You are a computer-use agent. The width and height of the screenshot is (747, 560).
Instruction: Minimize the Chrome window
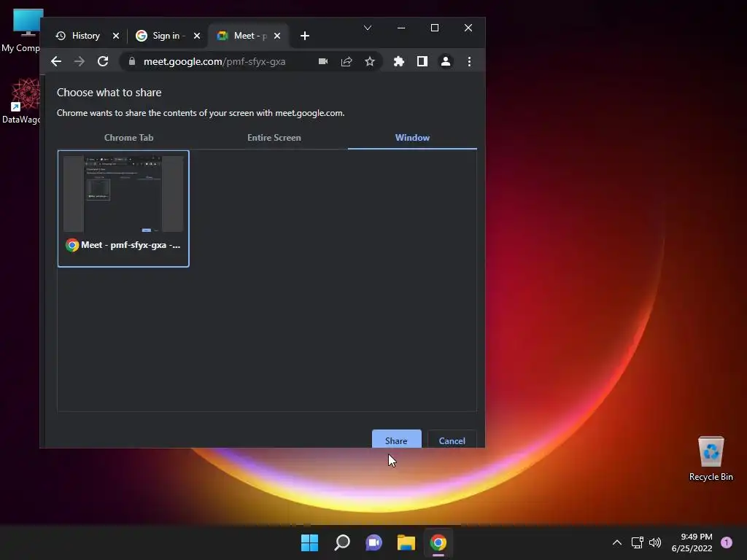click(401, 28)
